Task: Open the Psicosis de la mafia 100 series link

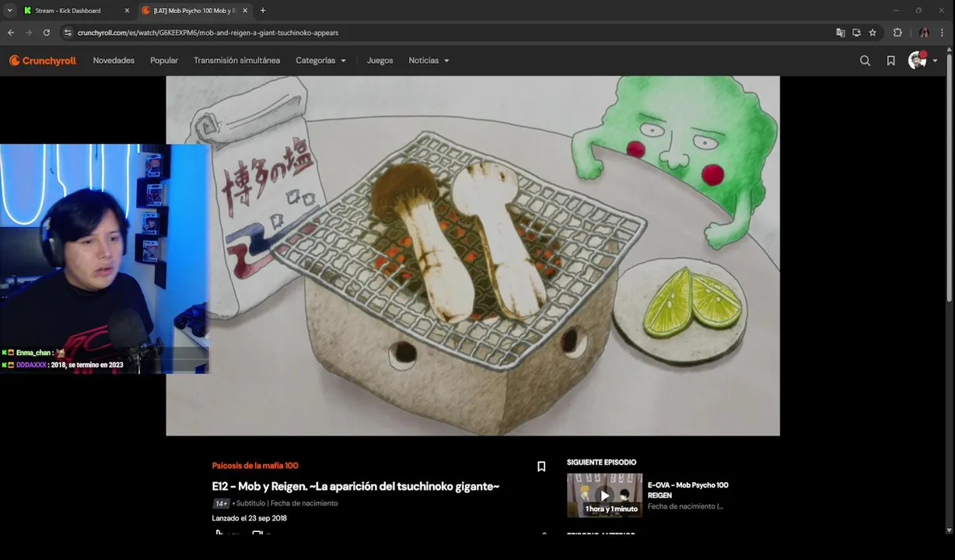Action: [255, 466]
